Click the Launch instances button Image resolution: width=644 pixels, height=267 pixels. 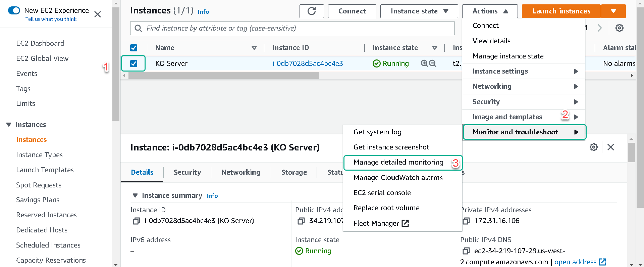[561, 11]
